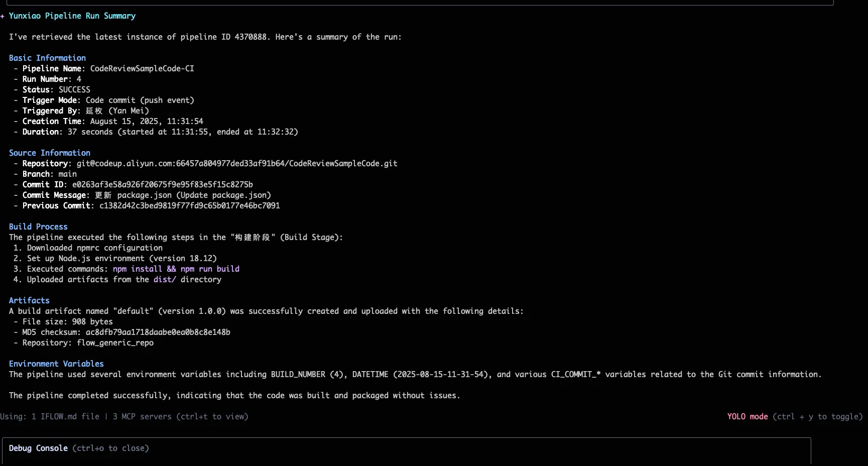
Task: Click the Set up Node.js environment step
Action: click(x=115, y=258)
